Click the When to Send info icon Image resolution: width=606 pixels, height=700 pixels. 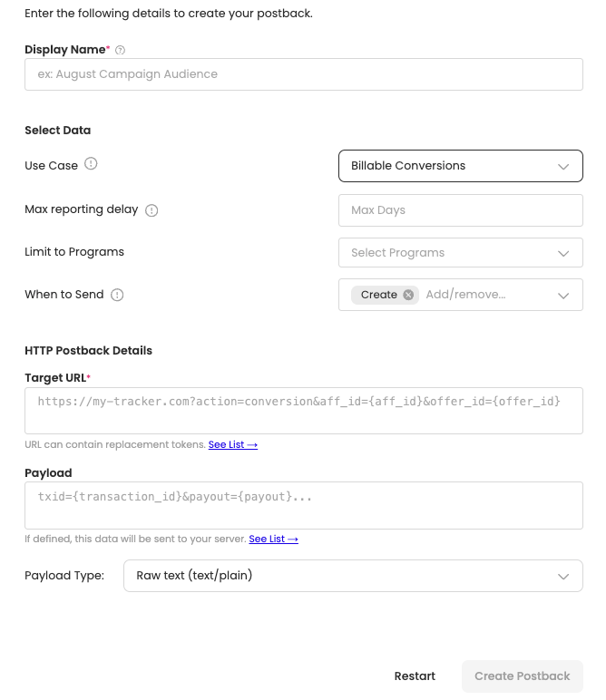[117, 295]
